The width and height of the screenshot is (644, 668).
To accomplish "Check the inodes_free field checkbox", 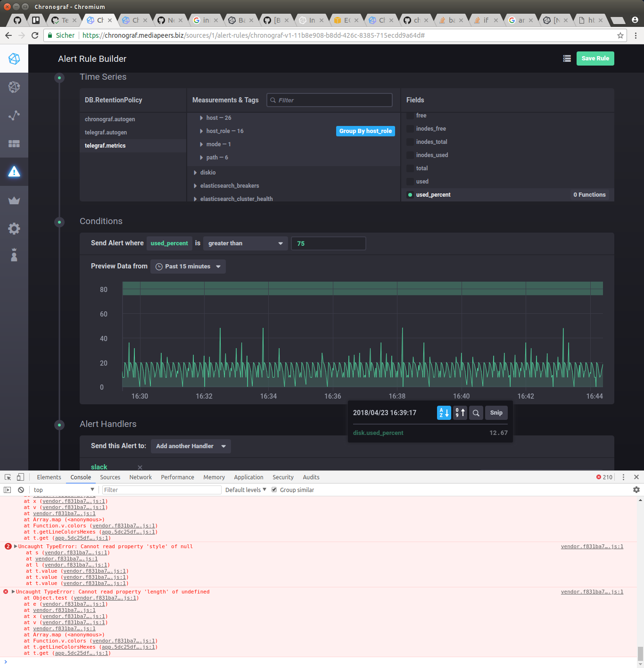I will (409, 128).
